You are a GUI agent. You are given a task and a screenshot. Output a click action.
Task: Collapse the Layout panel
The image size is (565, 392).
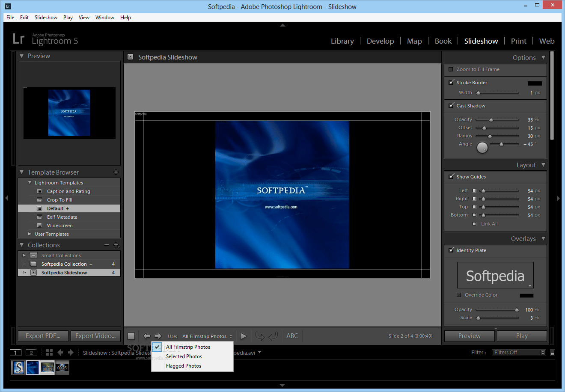click(x=543, y=165)
